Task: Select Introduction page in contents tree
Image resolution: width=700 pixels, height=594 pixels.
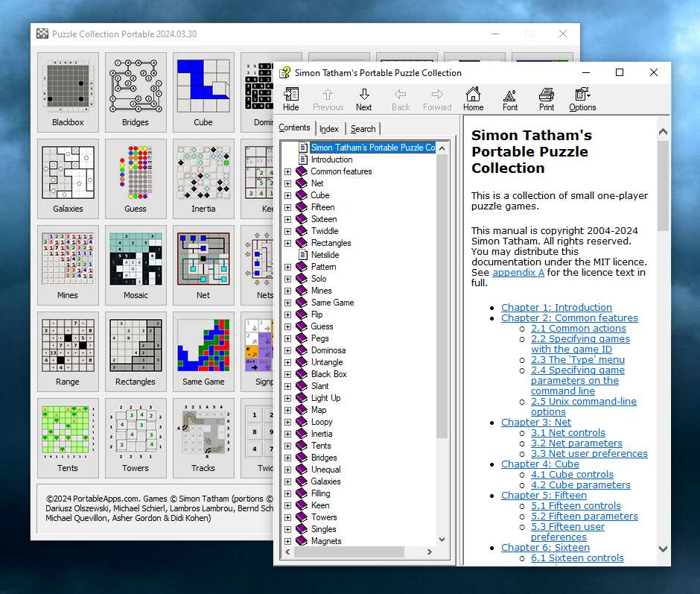Action: tap(331, 159)
